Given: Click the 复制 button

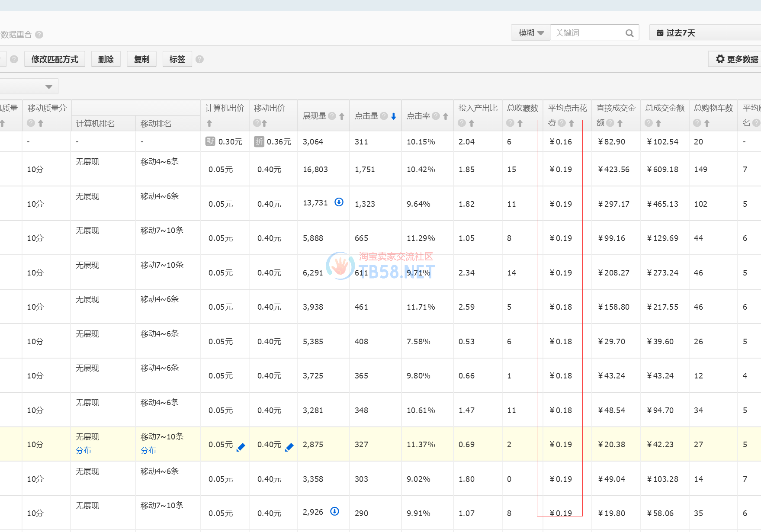Looking at the screenshot, I should [x=141, y=59].
